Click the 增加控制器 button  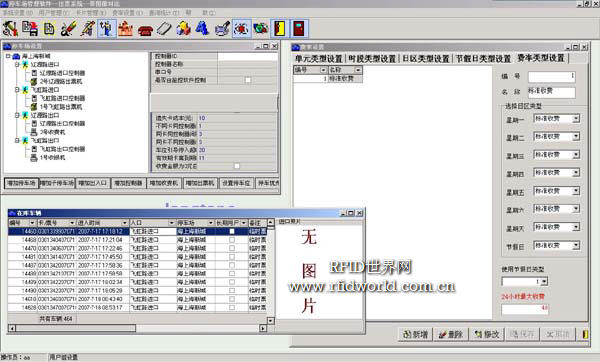[128, 183]
